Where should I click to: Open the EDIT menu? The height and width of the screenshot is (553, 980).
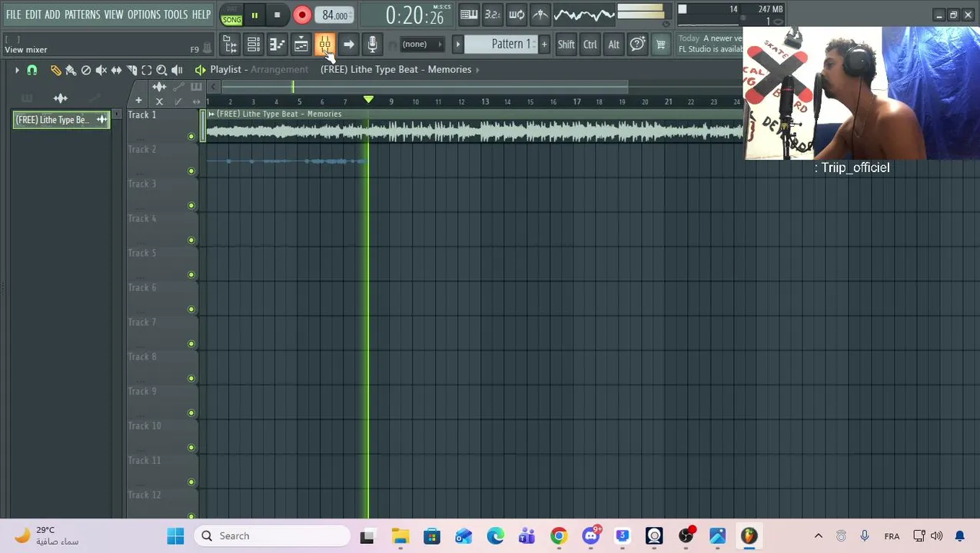pos(33,15)
